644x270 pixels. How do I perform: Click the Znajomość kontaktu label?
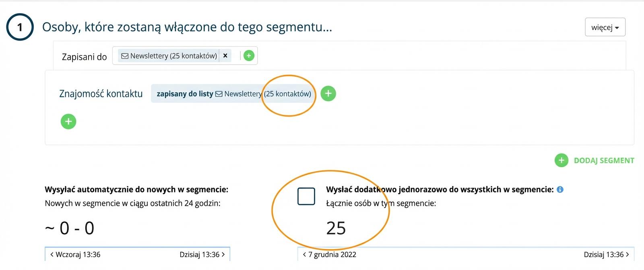pyautogui.click(x=101, y=94)
